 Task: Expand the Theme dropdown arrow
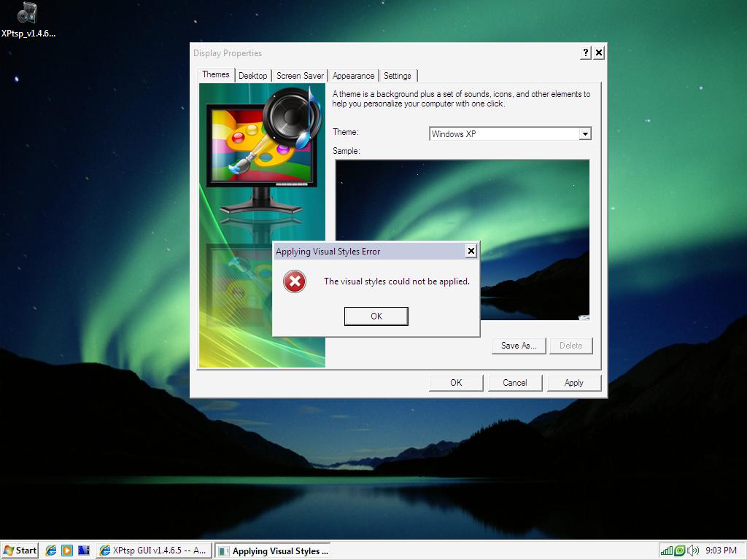[x=585, y=134]
